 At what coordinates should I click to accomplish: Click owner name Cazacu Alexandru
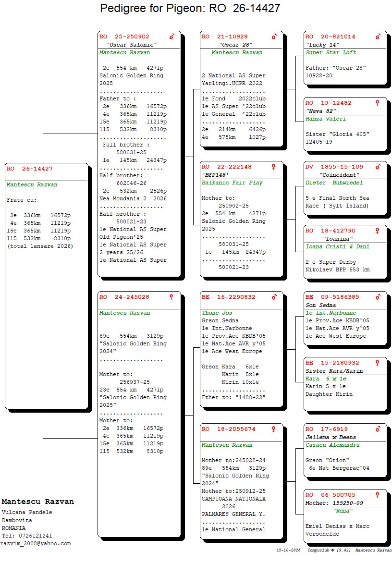pyautogui.click(x=332, y=445)
